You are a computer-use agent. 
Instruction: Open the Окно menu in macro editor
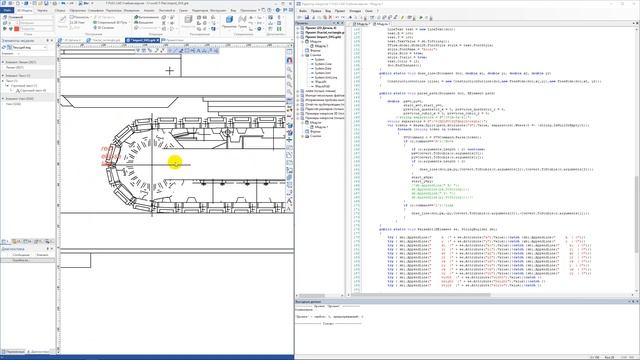point(369,11)
